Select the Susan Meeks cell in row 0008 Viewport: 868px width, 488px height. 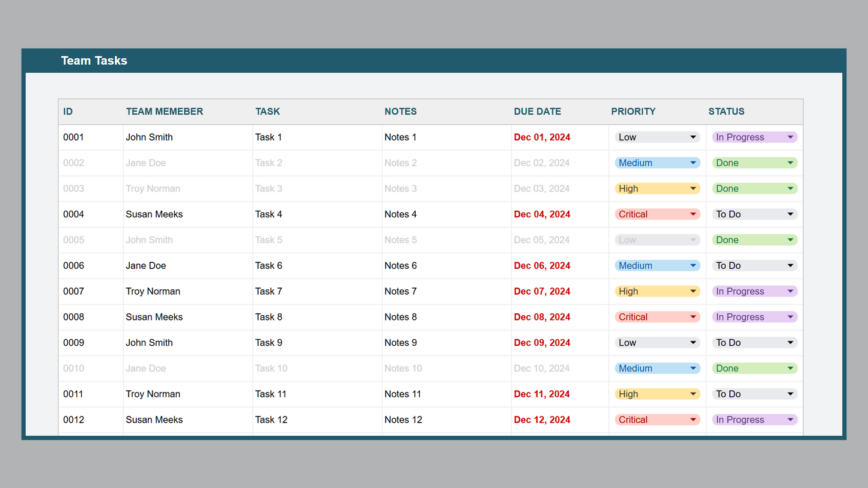[154, 317]
